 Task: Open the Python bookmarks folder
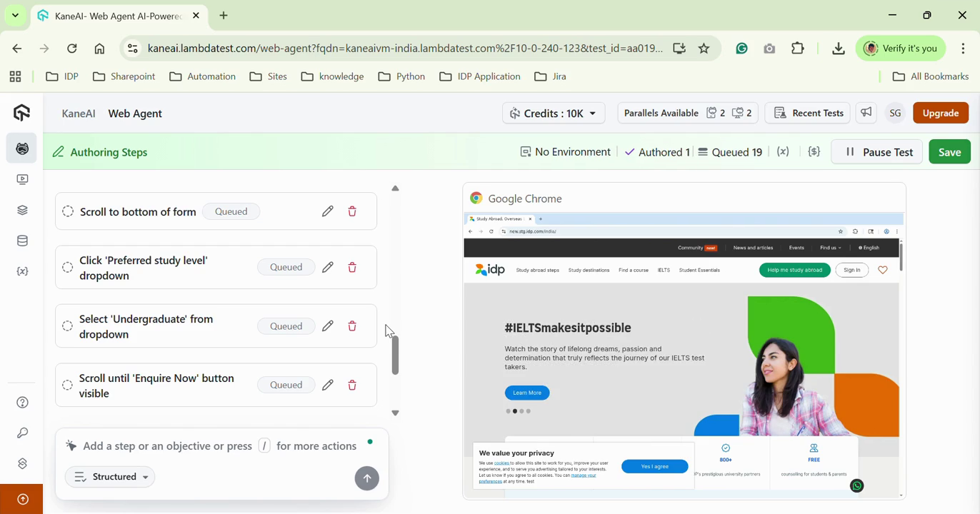click(402, 76)
